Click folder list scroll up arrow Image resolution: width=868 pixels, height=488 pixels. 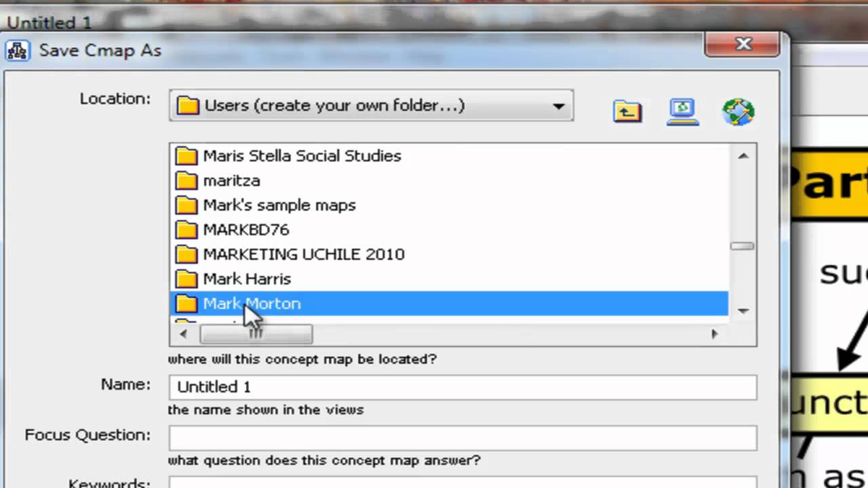(743, 156)
